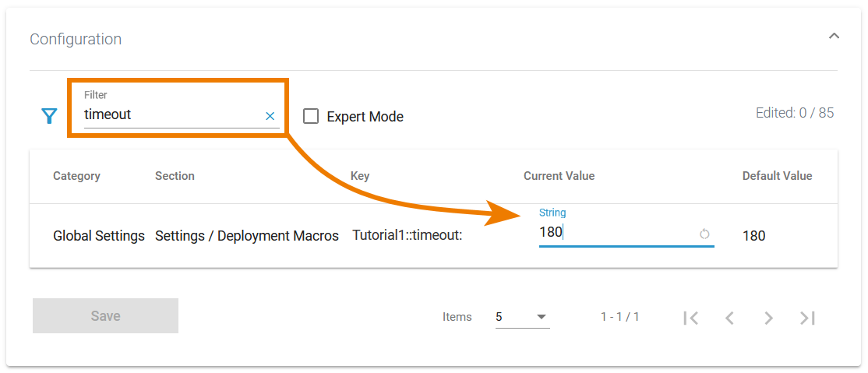868x373 pixels.
Task: Sort by the Category column header
Action: pos(76,176)
